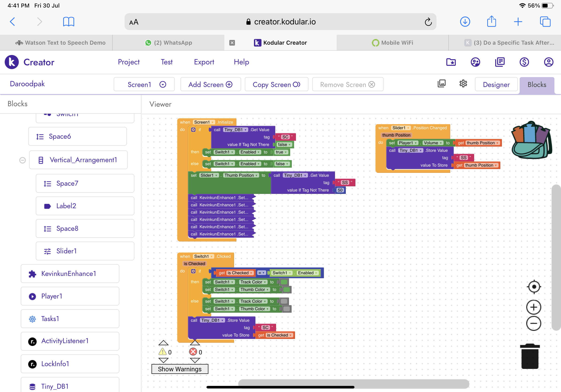The height and width of the screenshot is (392, 561).
Task: Open the Export menu
Action: pos(204,62)
